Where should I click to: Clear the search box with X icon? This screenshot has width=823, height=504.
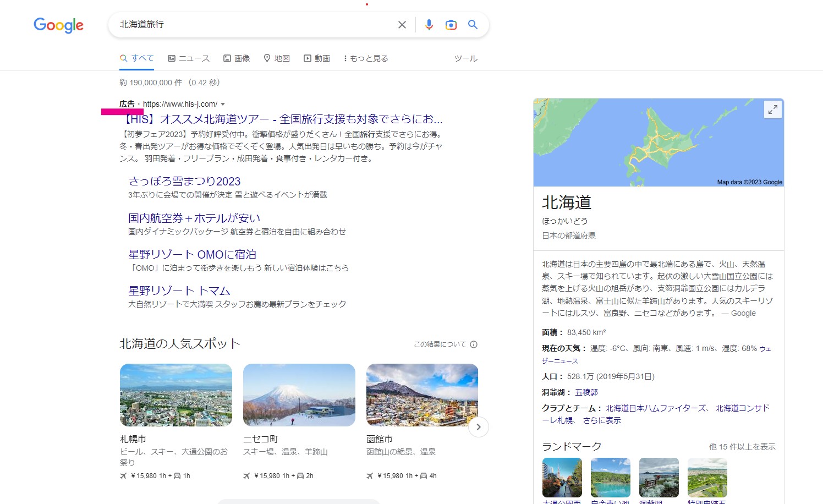402,25
